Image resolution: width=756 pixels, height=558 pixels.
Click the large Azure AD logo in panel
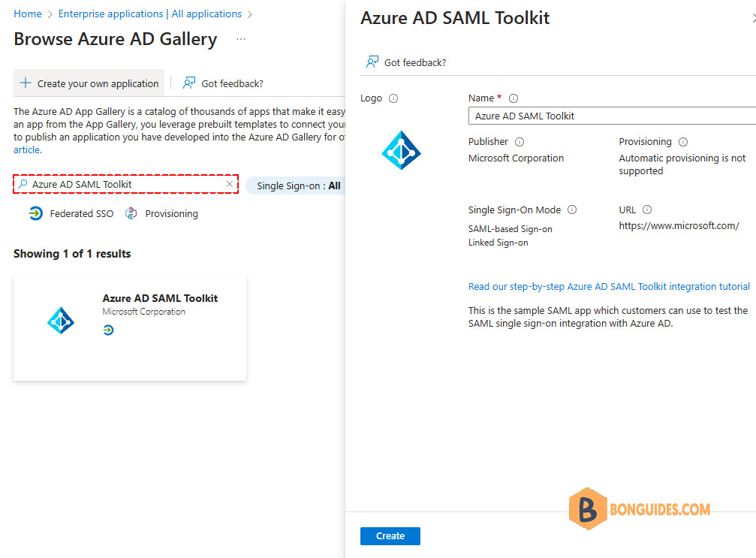click(401, 150)
